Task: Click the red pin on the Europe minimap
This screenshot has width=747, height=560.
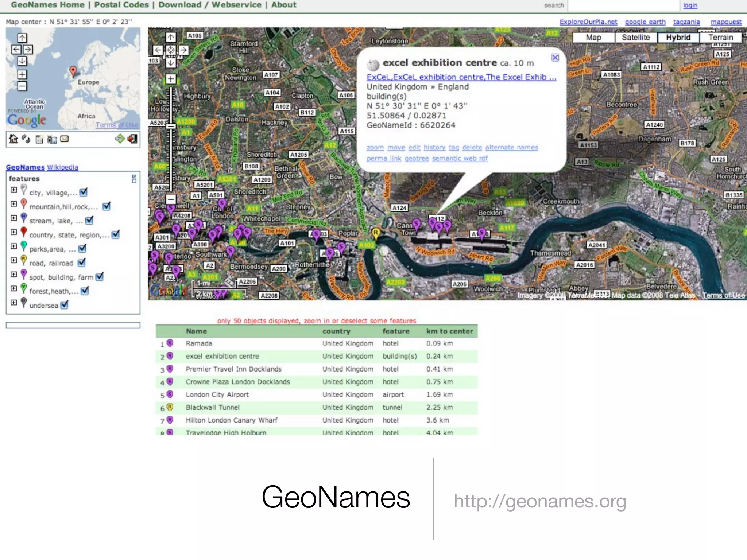Action: click(73, 71)
